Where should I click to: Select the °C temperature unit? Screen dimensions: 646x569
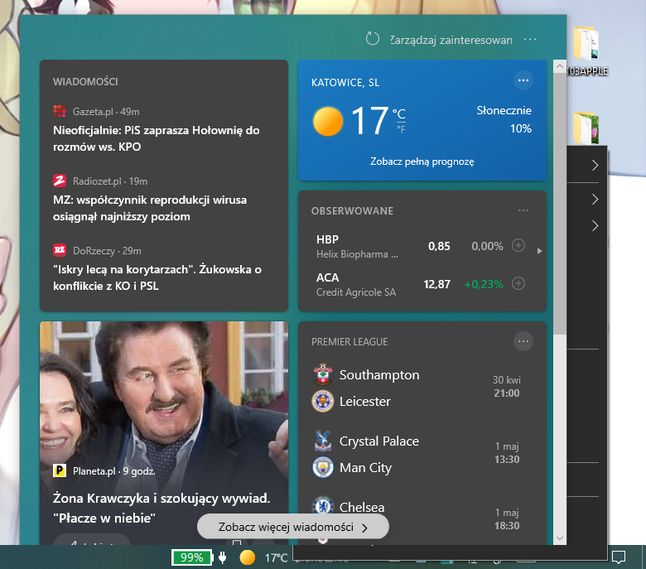pyautogui.click(x=399, y=114)
